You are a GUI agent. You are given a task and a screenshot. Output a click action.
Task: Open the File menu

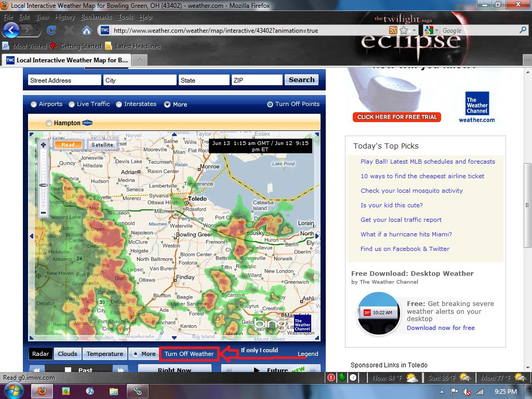[7, 17]
